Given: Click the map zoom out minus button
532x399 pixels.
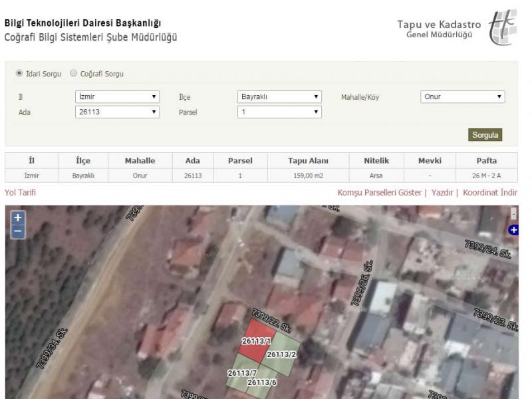Looking at the screenshot, I should click(18, 231).
